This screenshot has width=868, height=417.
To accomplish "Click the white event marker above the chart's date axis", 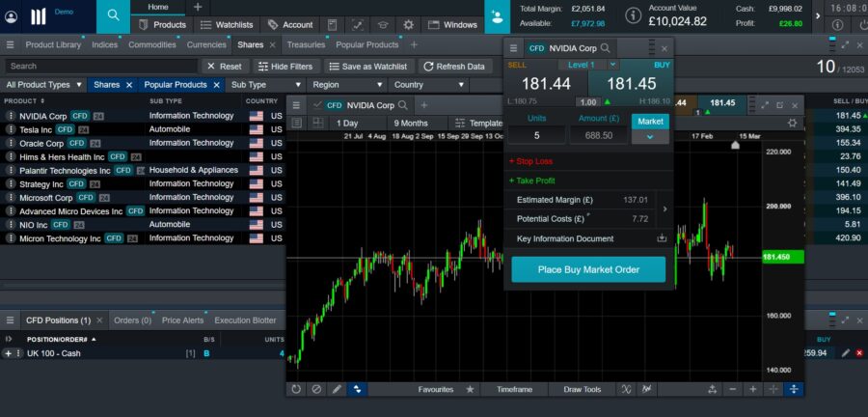I will (x=735, y=145).
